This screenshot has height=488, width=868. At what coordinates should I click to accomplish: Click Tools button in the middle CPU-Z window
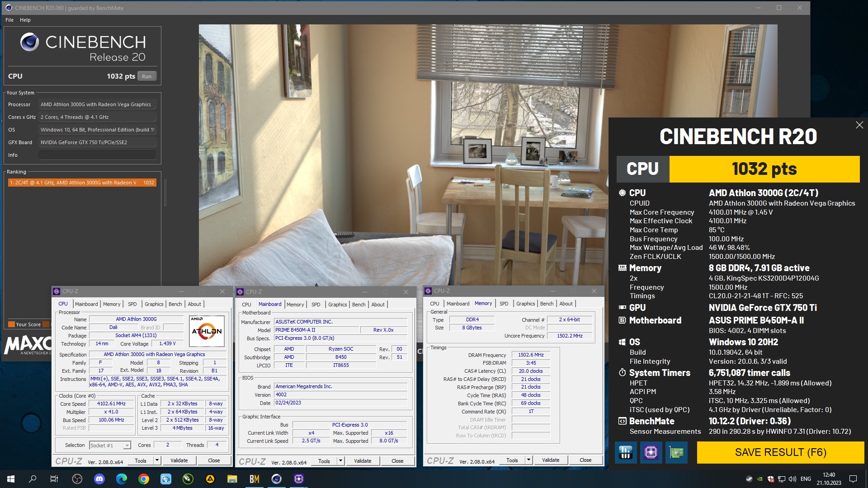(x=324, y=461)
